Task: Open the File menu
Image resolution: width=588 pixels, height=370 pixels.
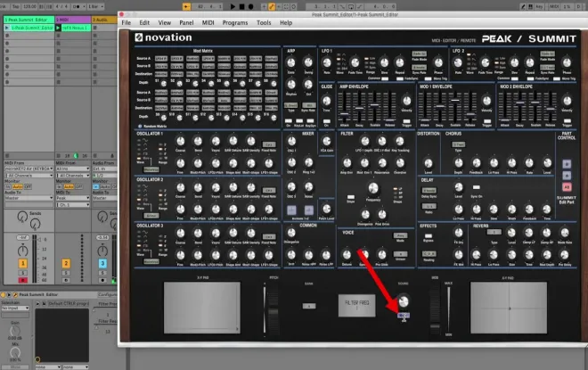Action: pyautogui.click(x=127, y=22)
